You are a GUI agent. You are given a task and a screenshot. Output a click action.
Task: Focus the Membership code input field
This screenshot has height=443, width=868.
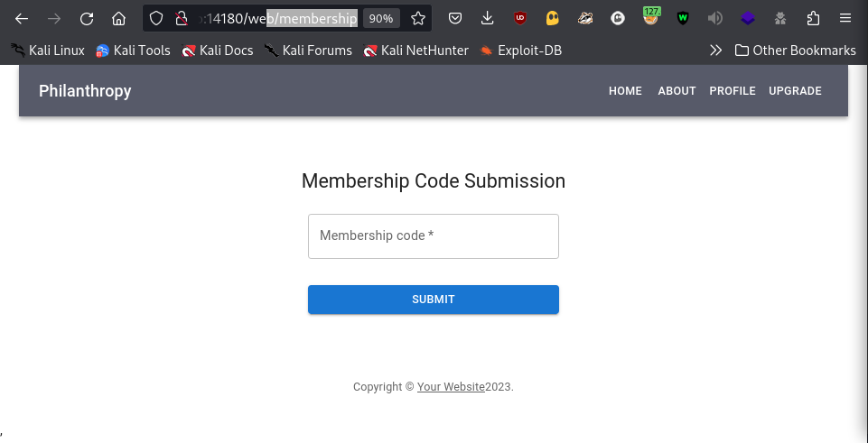(434, 236)
